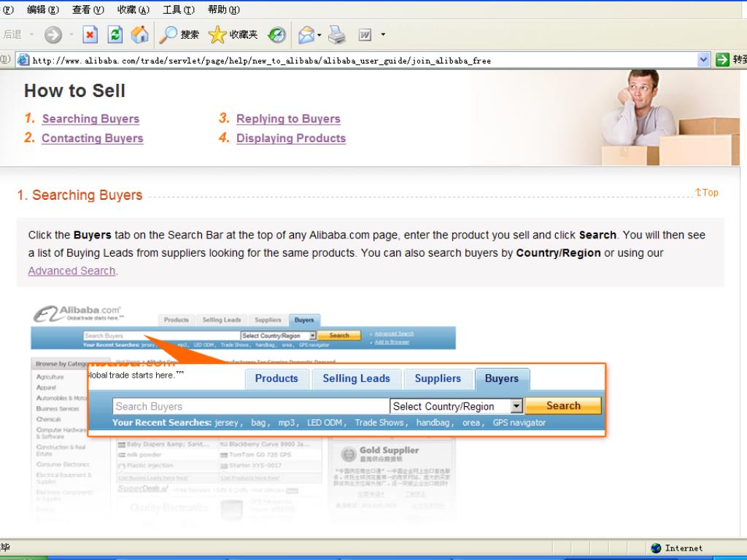The height and width of the screenshot is (560, 747).
Task: Open Back button history dropdown arrow
Action: coord(32,35)
